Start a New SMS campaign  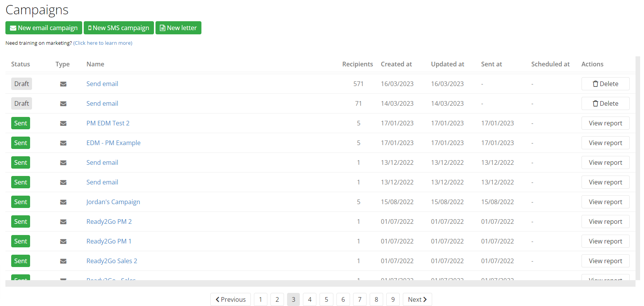(118, 28)
